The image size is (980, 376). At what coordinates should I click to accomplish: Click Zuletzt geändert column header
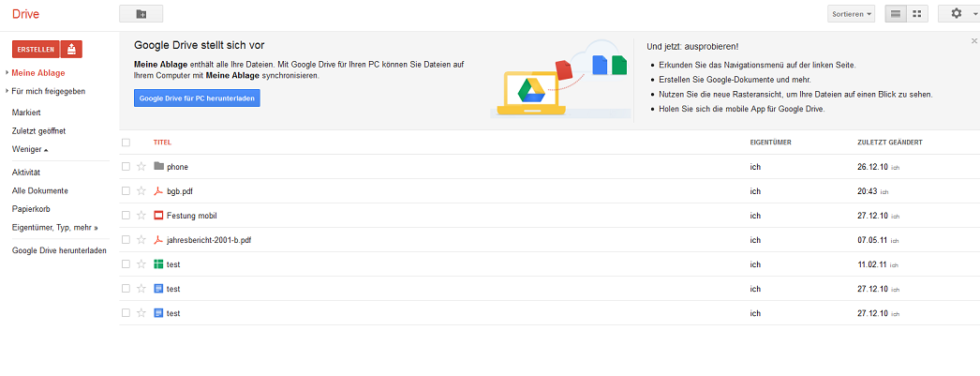890,143
